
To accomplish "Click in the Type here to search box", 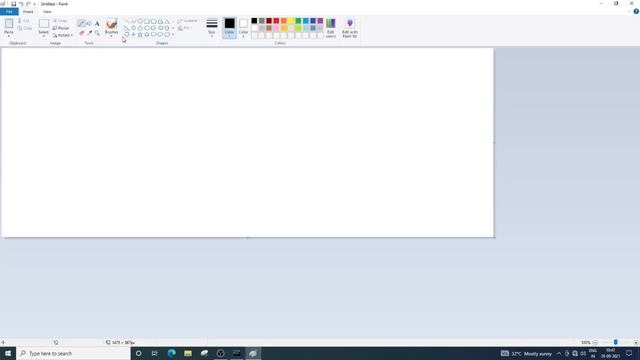I will 73,353.
